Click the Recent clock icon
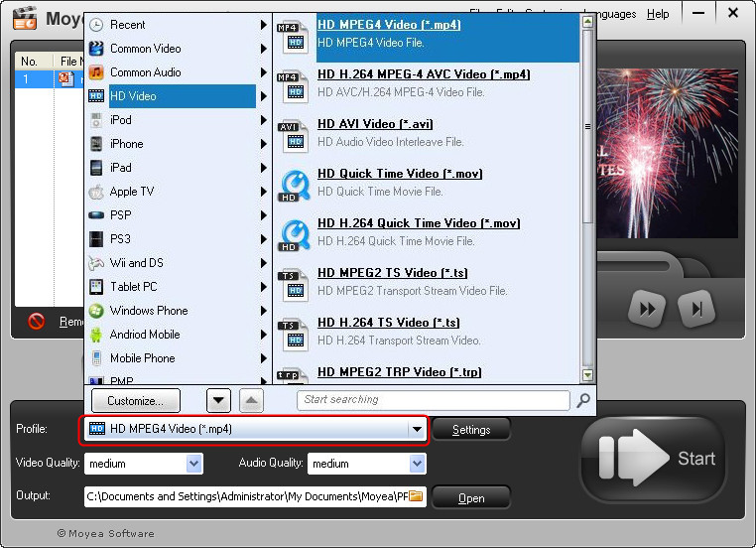 click(96, 25)
